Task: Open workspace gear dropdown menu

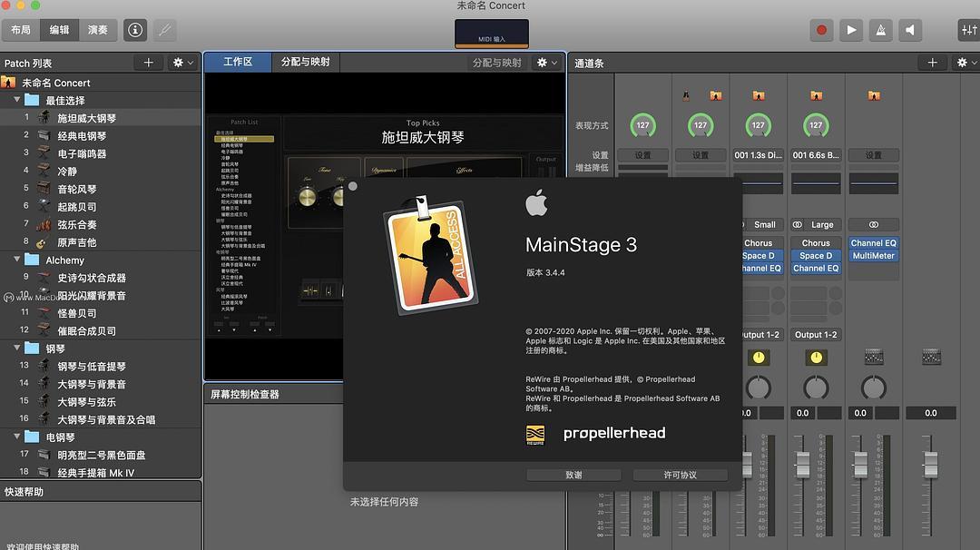Action: [x=547, y=63]
